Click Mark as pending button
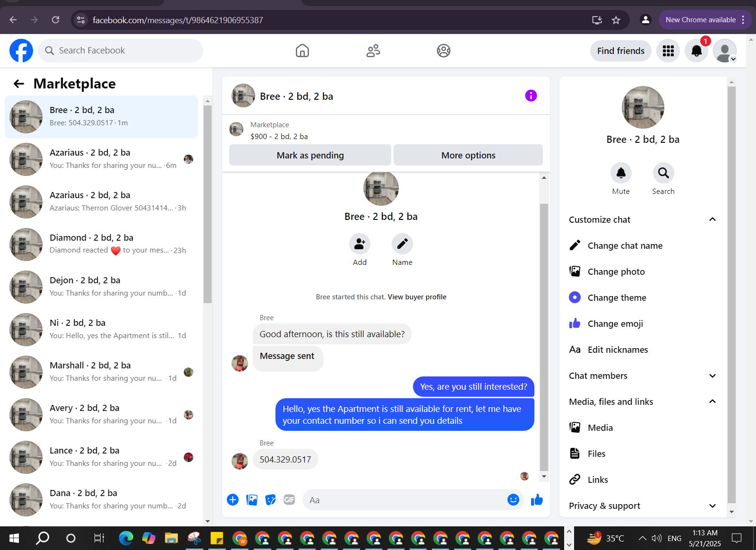The image size is (756, 550). (310, 155)
